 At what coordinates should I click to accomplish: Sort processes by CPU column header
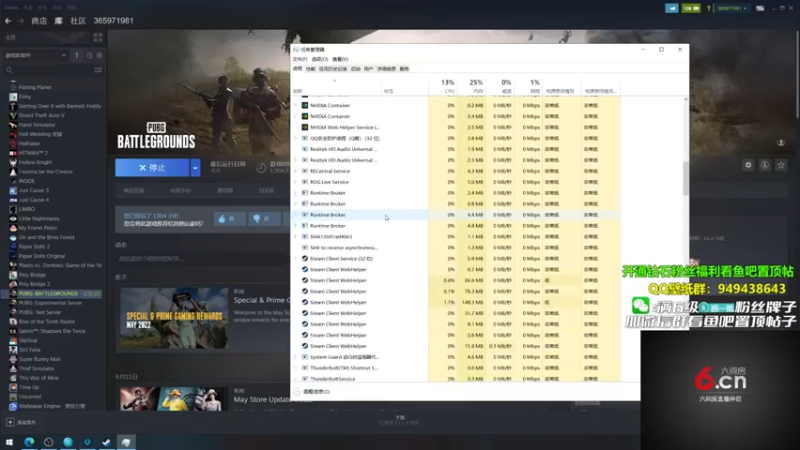click(442, 86)
